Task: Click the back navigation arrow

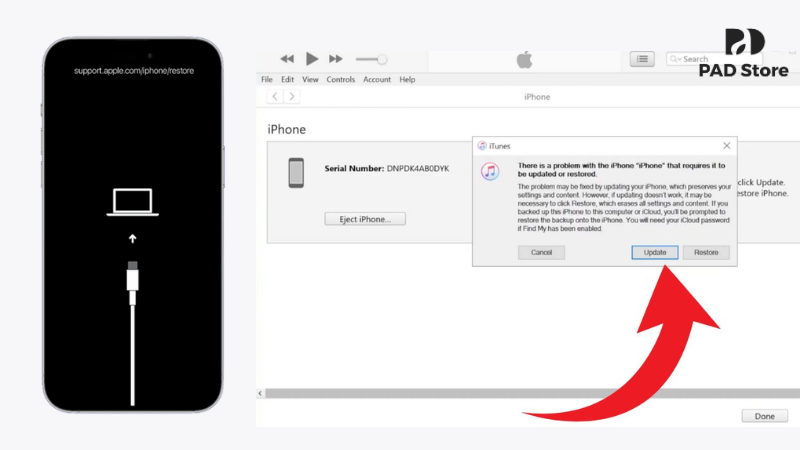Action: (276, 96)
